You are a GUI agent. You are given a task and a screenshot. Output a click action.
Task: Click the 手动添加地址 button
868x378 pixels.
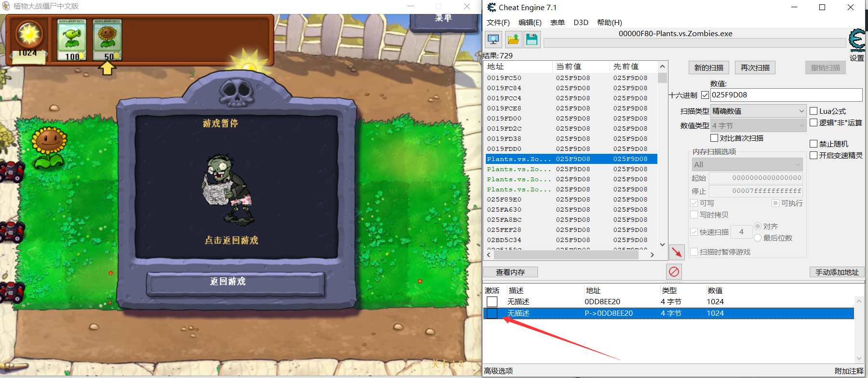(837, 272)
